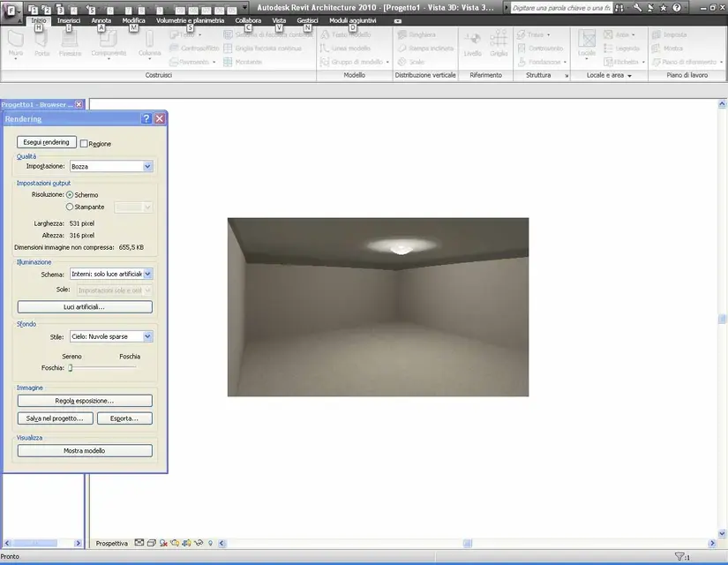The width and height of the screenshot is (728, 565).
Task: Click the filter icon in status bar
Action: (681, 557)
